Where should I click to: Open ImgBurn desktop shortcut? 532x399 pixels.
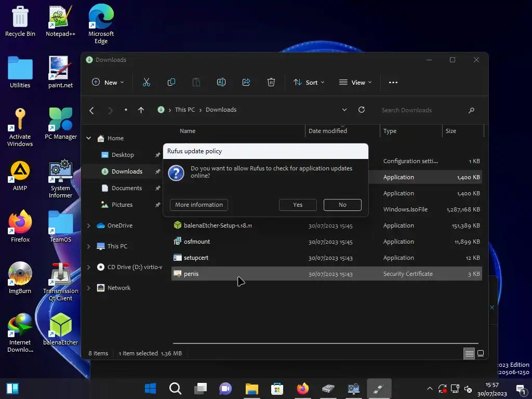coord(20,278)
